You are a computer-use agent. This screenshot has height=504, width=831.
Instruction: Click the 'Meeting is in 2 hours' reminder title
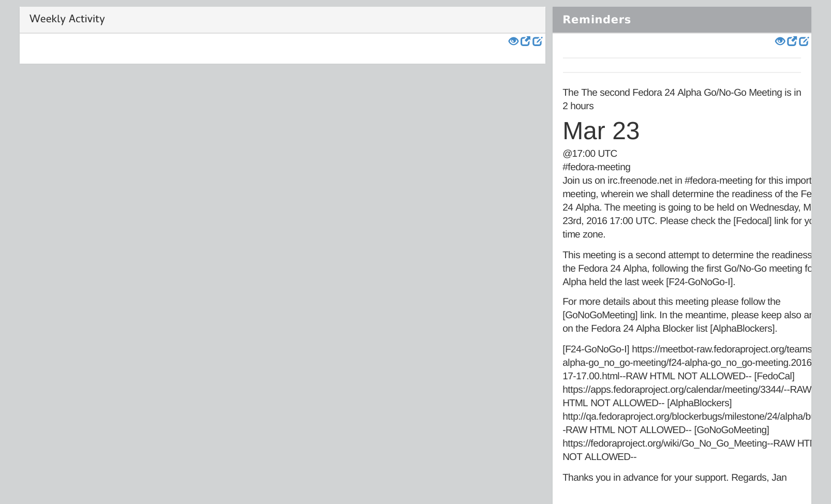pos(681,99)
